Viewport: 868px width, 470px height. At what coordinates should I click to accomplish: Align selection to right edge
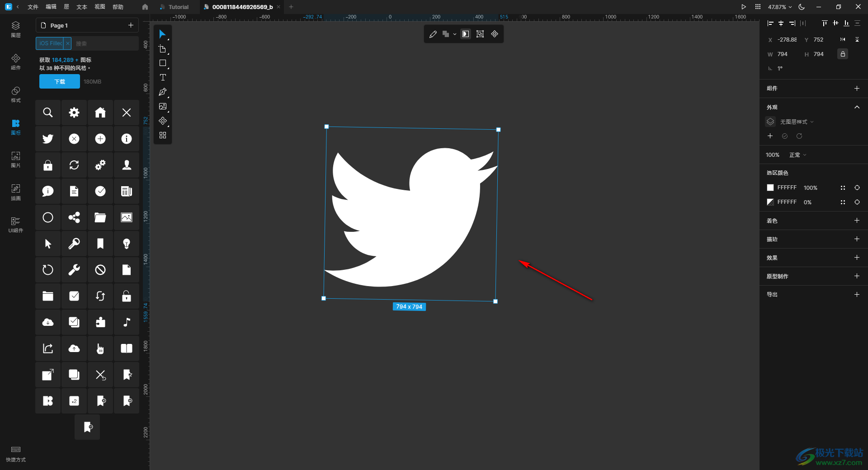pyautogui.click(x=792, y=23)
